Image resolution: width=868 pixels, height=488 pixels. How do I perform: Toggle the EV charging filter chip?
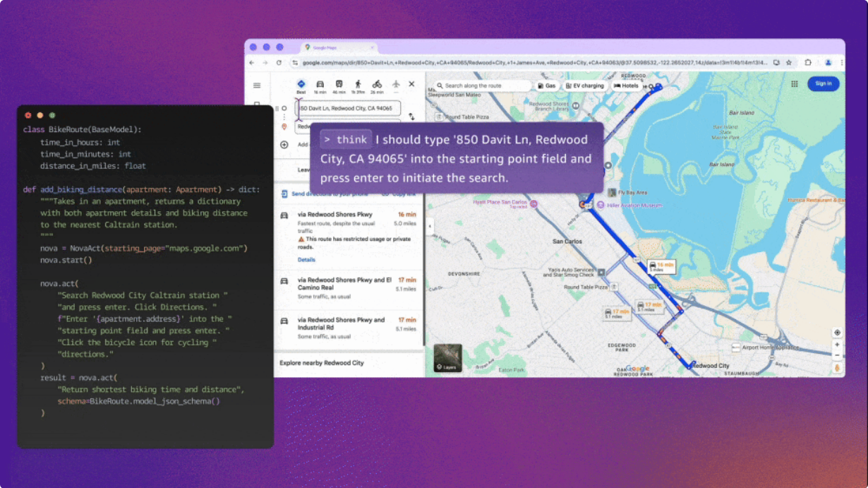(585, 85)
